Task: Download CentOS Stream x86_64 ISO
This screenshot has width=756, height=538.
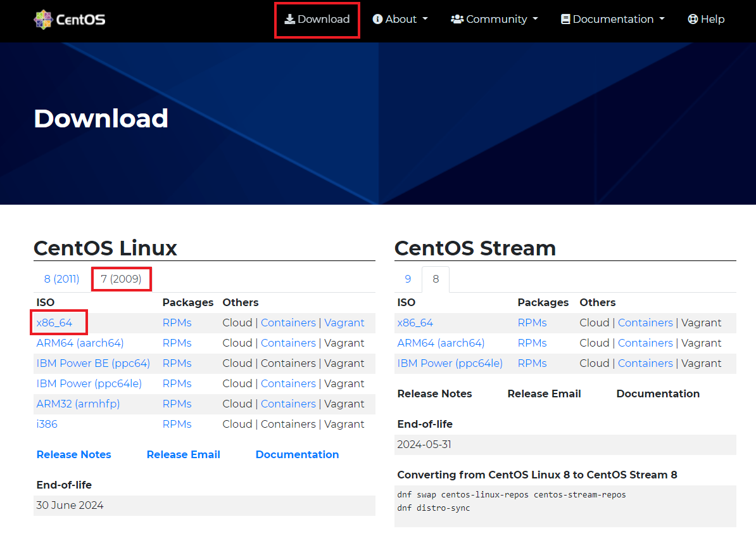Action: click(x=415, y=323)
